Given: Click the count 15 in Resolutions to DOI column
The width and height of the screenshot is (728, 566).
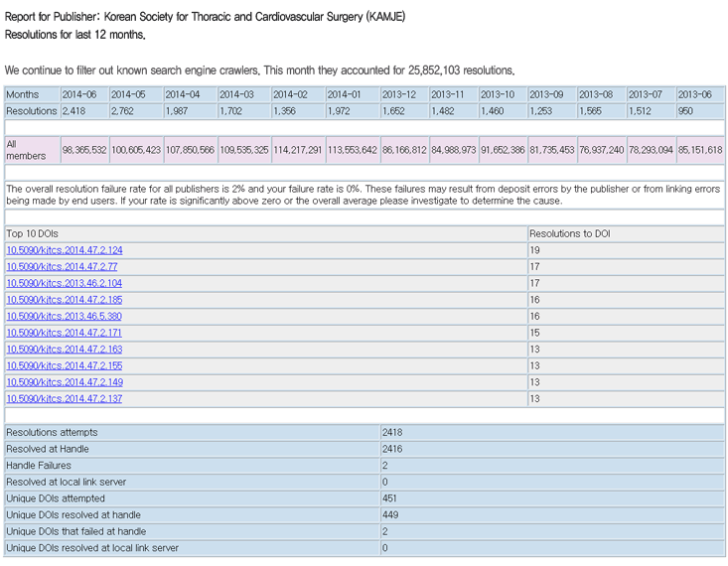Looking at the screenshot, I should [535, 333].
